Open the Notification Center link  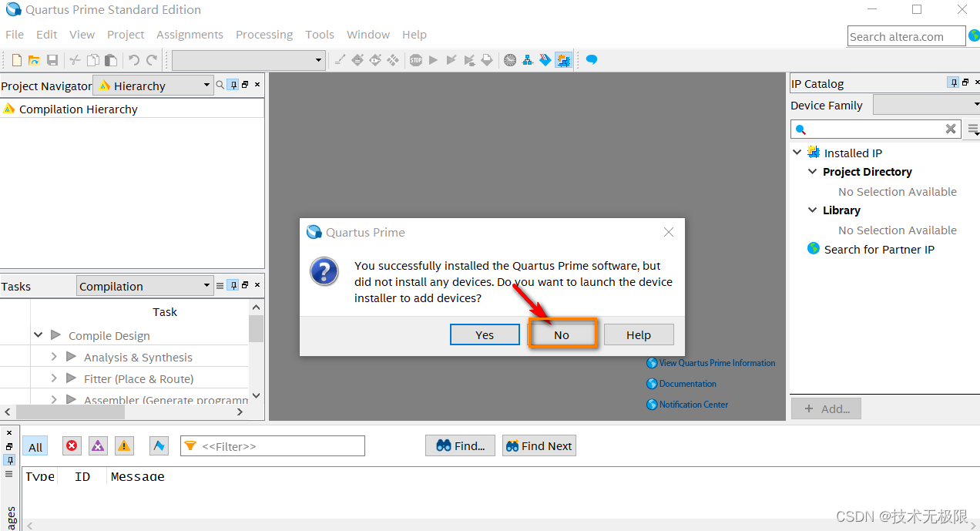tap(693, 405)
